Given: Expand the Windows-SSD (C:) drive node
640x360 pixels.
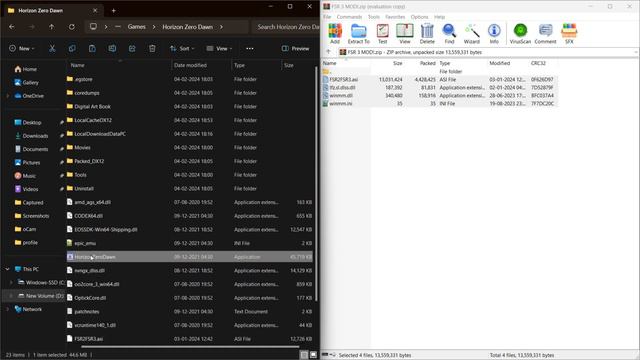Looking at the screenshot, I should [11, 282].
